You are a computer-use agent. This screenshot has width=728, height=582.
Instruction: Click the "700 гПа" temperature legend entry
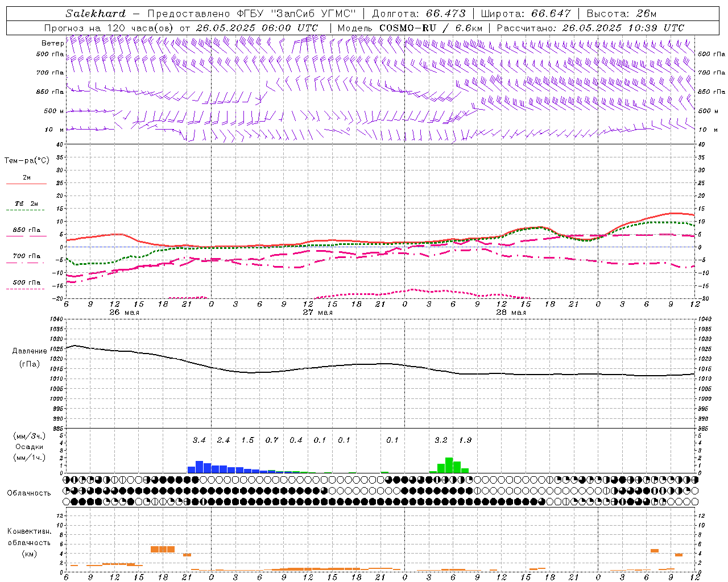(27, 256)
